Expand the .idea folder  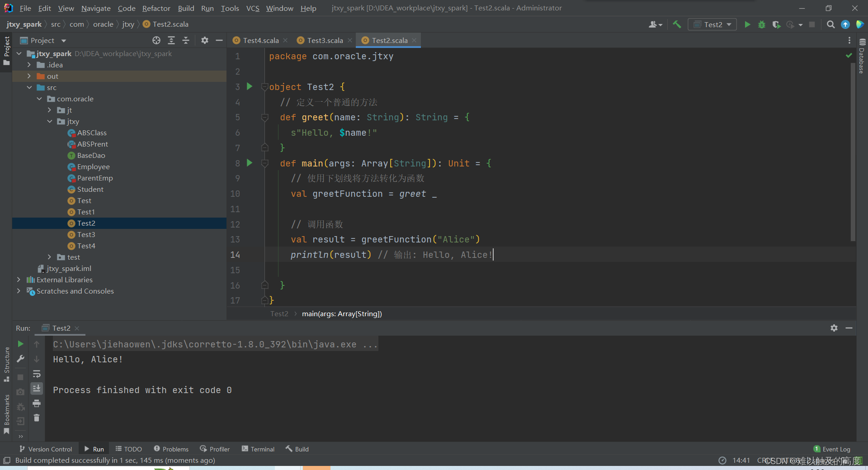pos(29,65)
